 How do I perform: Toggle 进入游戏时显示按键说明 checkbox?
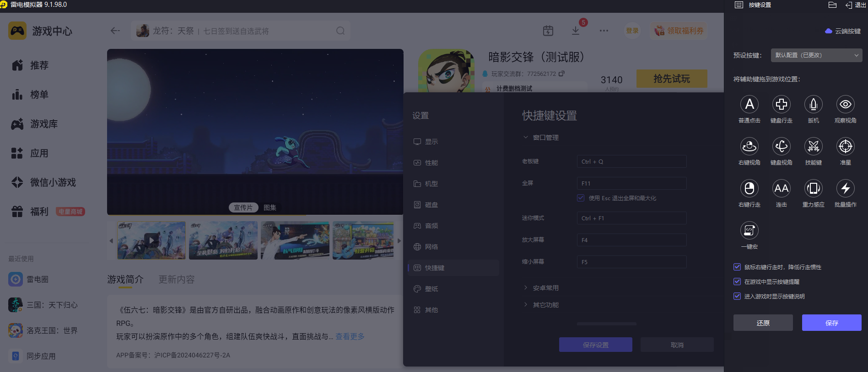(737, 296)
